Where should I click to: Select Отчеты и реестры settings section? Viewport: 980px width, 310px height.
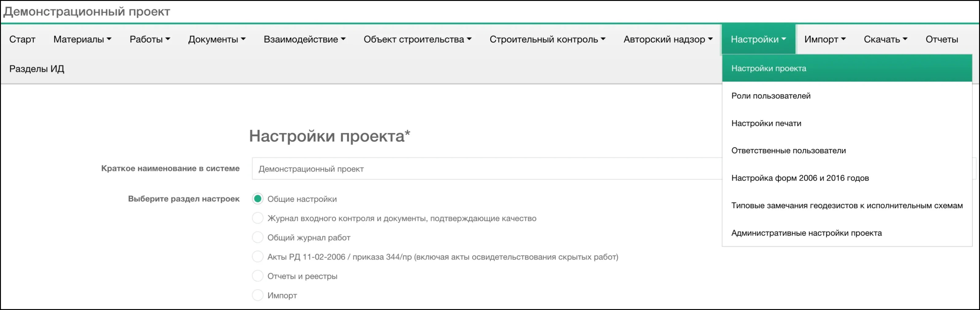coord(258,276)
